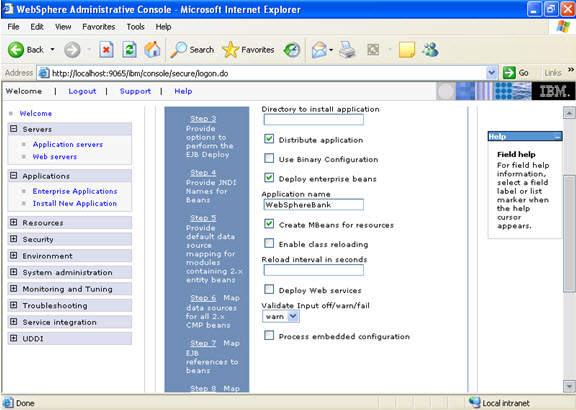Viewport: 576px width, 410px height.
Task: Open the Edit menu
Action: [x=37, y=26]
